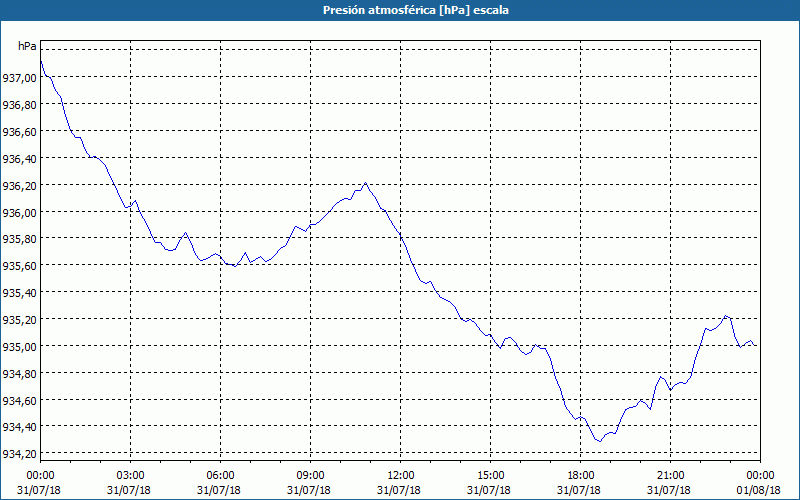
Task: Click the chart title 'Presión atmosférica [hPa] escala'
Action: click(415, 10)
